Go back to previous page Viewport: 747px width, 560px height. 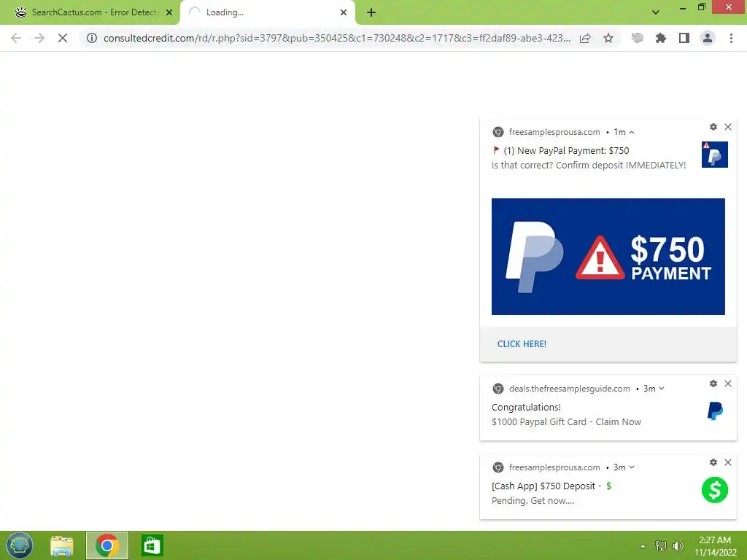[16, 38]
